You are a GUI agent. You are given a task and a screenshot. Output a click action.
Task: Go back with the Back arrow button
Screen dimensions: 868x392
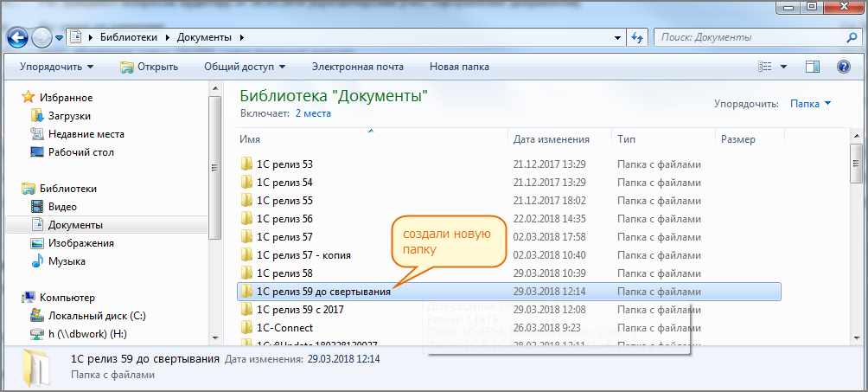[17, 37]
